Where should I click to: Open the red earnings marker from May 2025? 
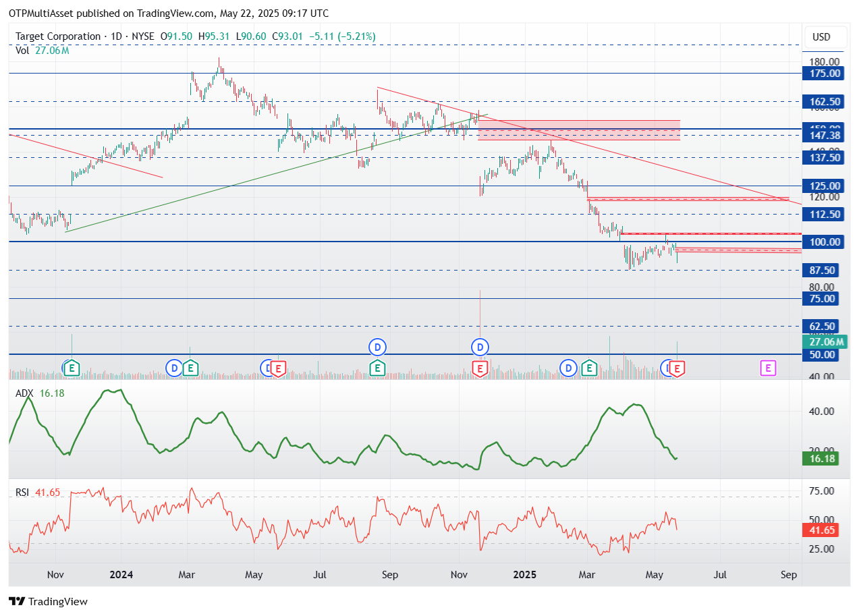(678, 368)
